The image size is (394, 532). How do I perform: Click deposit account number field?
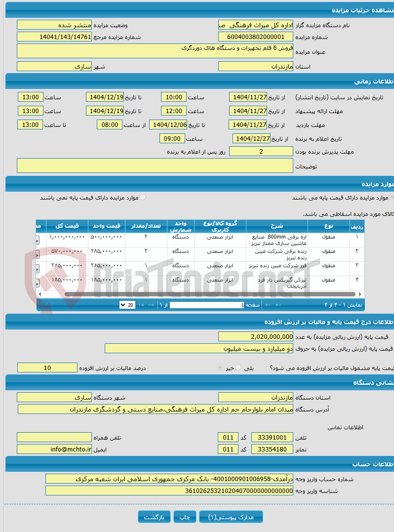(169, 479)
